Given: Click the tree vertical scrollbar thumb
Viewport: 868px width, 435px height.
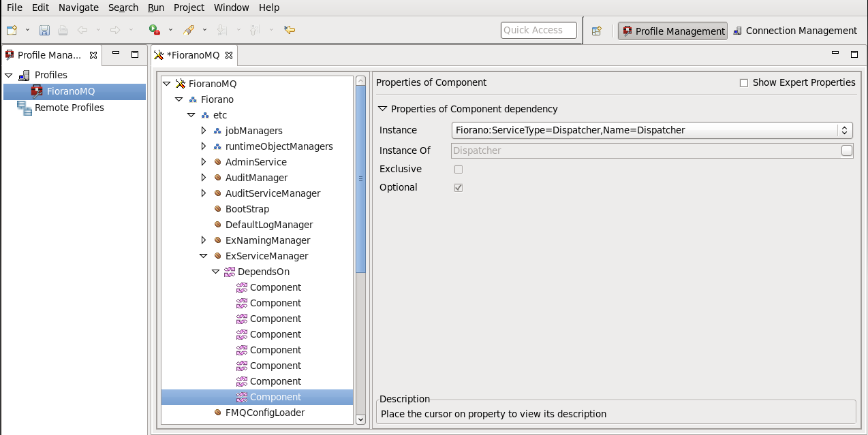Looking at the screenshot, I should (361, 178).
